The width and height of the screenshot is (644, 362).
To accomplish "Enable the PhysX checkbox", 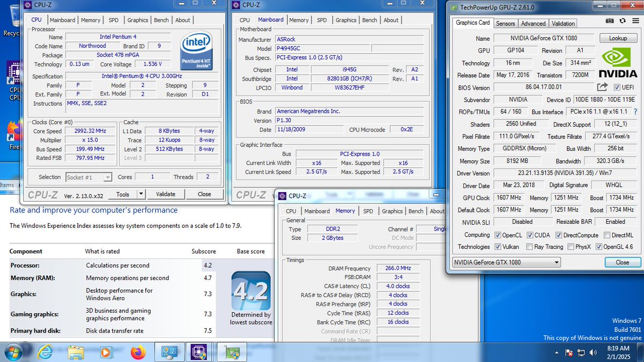I will pos(572,247).
